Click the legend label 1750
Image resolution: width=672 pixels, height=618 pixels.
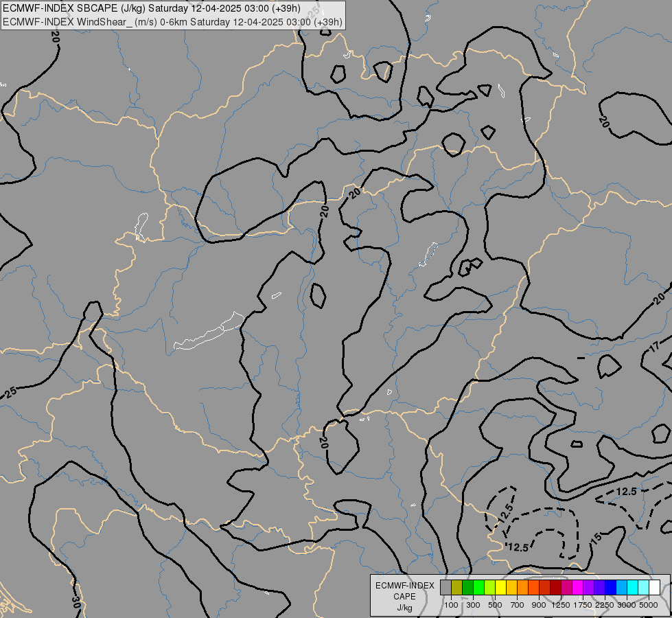583,605
